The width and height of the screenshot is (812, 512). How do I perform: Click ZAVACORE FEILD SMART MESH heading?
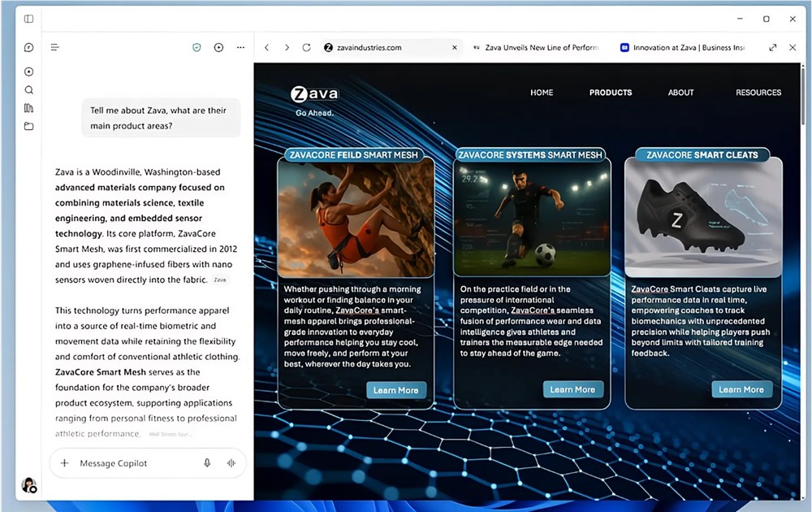(x=354, y=155)
